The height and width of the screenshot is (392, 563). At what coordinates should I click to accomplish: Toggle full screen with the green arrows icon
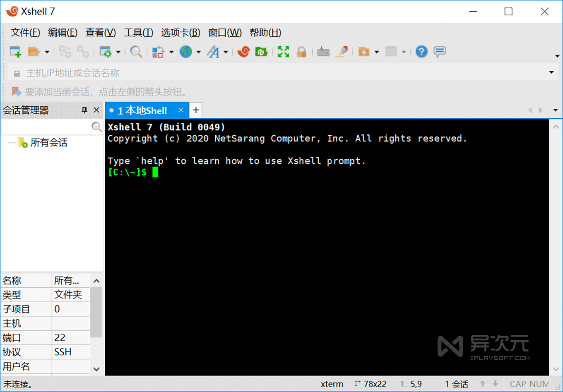[283, 51]
